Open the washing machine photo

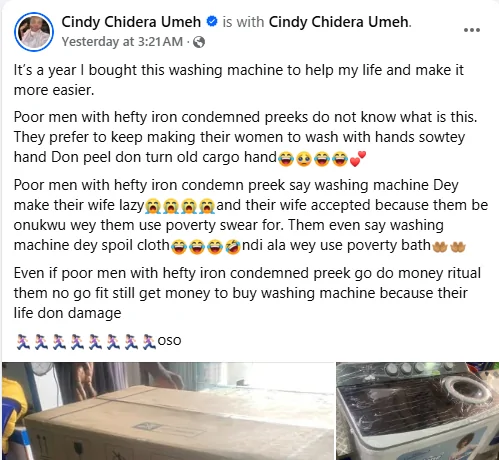point(417,411)
